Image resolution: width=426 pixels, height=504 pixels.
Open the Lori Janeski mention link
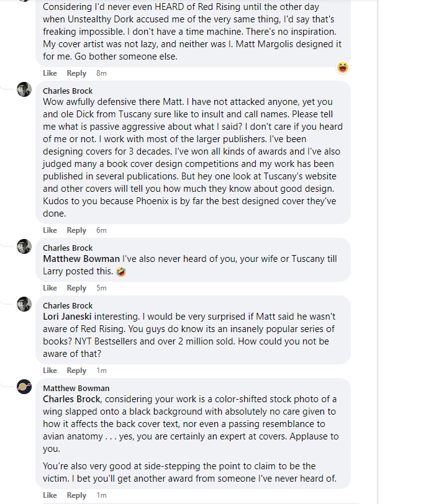point(68,317)
